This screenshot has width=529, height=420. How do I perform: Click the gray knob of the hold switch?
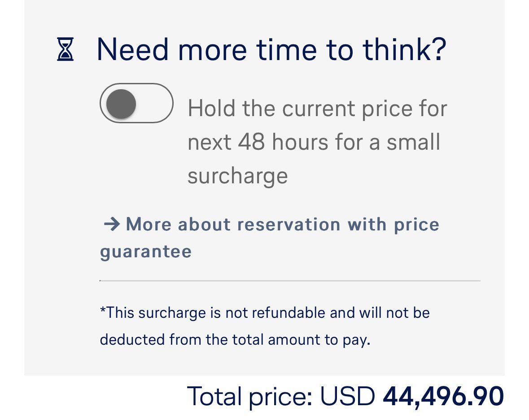click(121, 104)
